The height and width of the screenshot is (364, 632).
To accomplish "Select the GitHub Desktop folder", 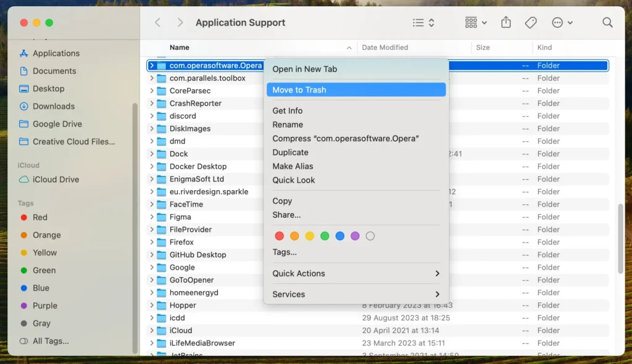I will [x=378, y=255].
